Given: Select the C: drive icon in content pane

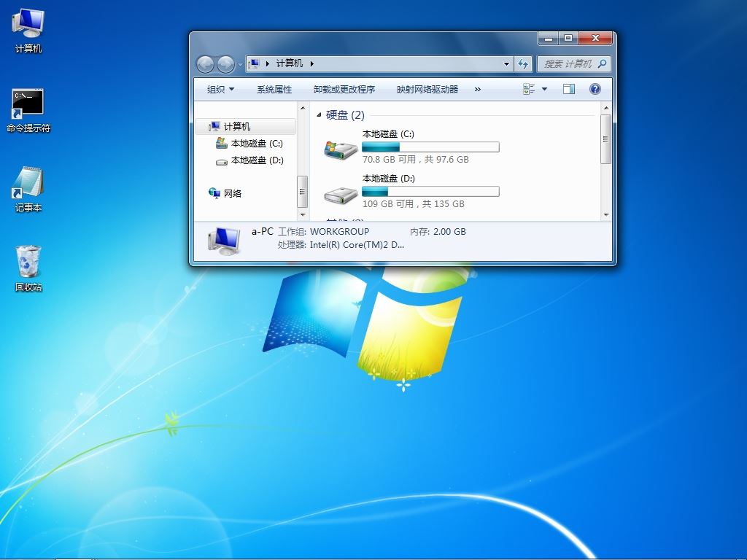Looking at the screenshot, I should coord(341,149).
